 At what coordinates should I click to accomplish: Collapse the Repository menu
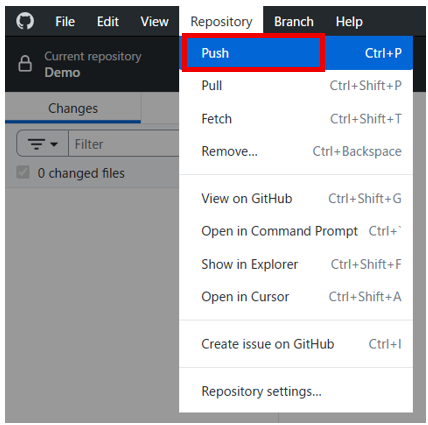(221, 22)
